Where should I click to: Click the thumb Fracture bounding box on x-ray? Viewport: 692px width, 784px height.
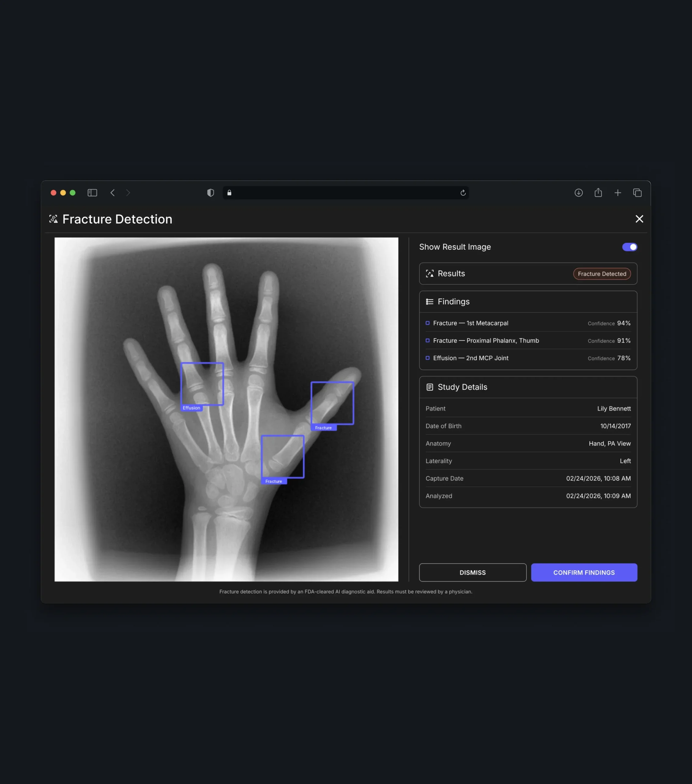click(332, 403)
